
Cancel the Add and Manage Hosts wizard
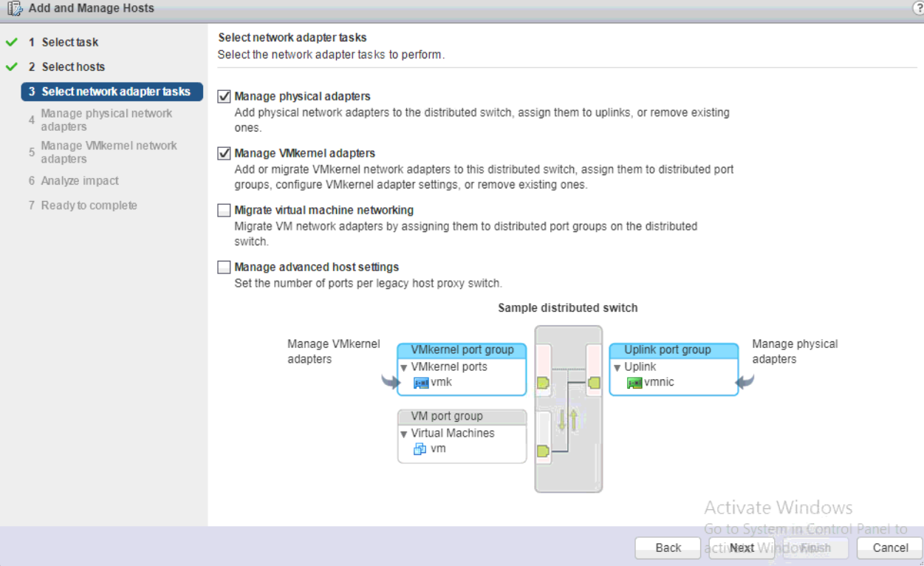890,548
